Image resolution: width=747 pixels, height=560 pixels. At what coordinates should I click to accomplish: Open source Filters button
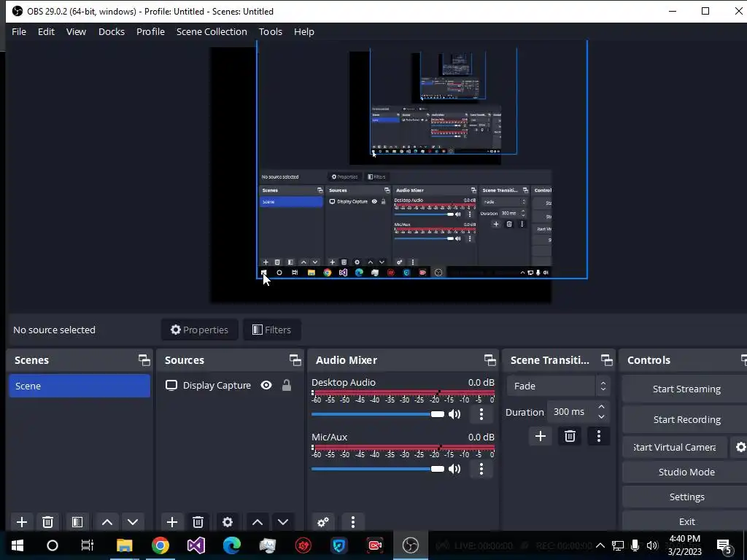tap(271, 330)
